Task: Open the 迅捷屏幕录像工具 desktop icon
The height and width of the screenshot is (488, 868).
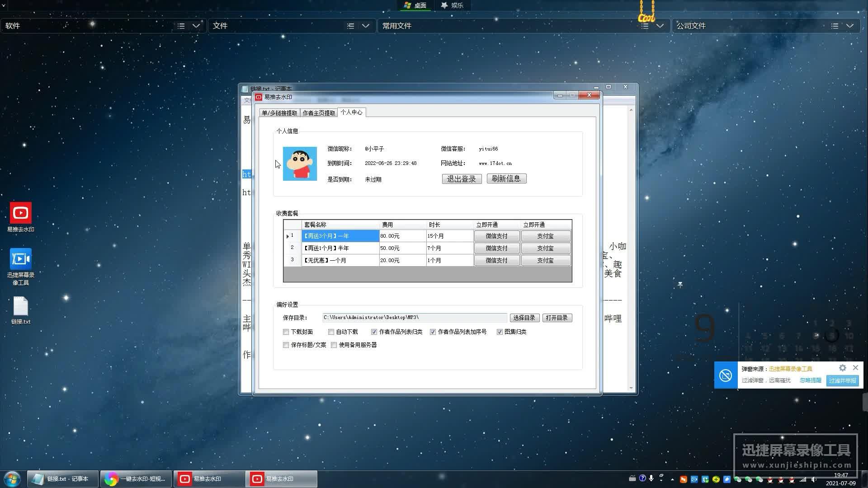Action: click(20, 267)
